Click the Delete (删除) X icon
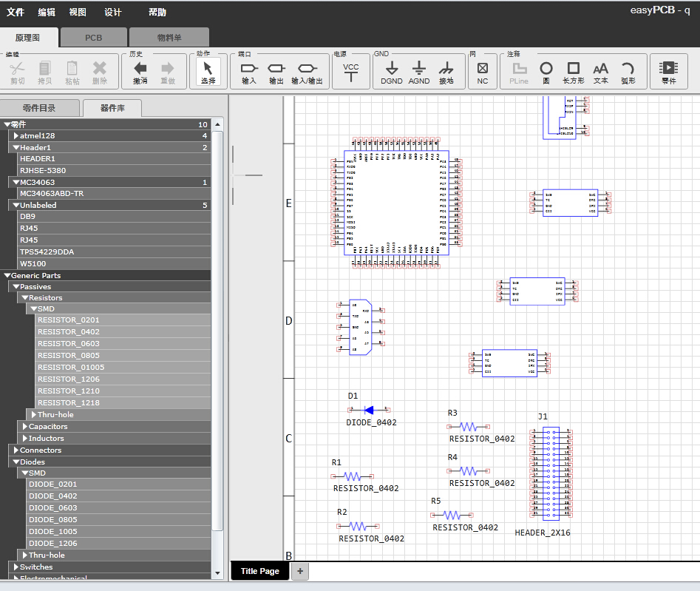 (x=100, y=68)
